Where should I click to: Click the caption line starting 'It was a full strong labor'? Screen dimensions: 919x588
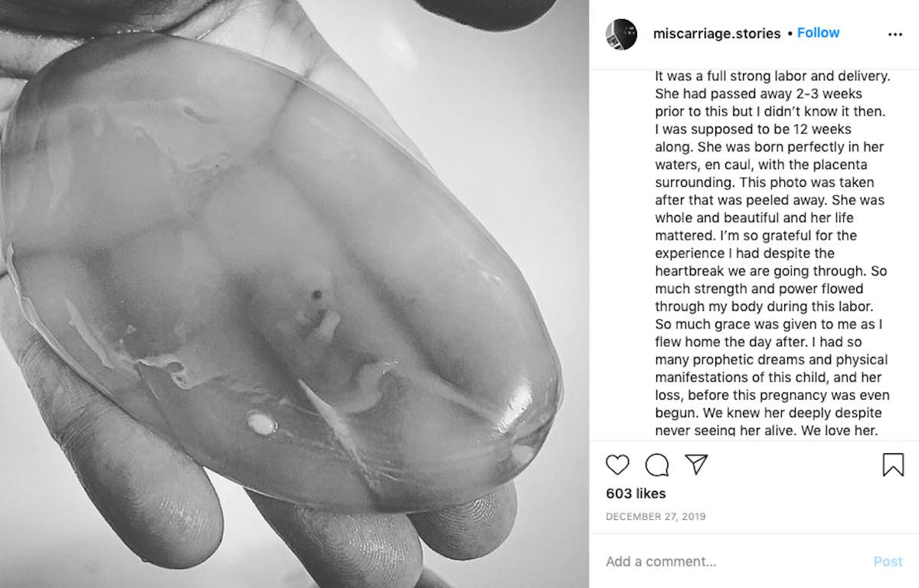tap(773, 77)
